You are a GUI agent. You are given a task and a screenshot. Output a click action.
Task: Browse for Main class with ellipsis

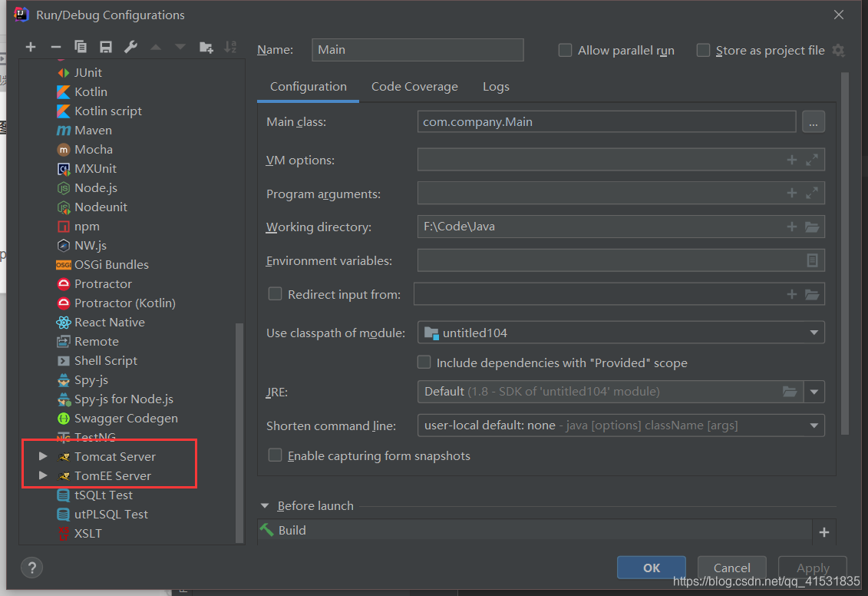[x=814, y=122]
